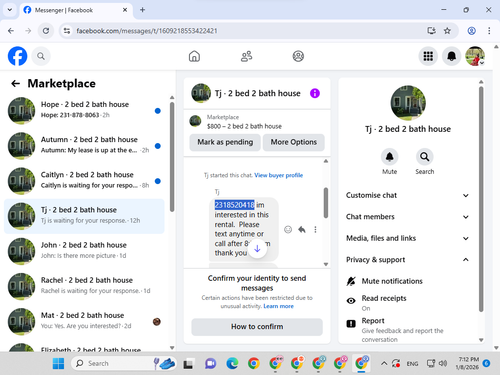Open Caitlyn's 2 bed 2 bath conversation
The image size is (500, 375).
pyautogui.click(x=84, y=181)
